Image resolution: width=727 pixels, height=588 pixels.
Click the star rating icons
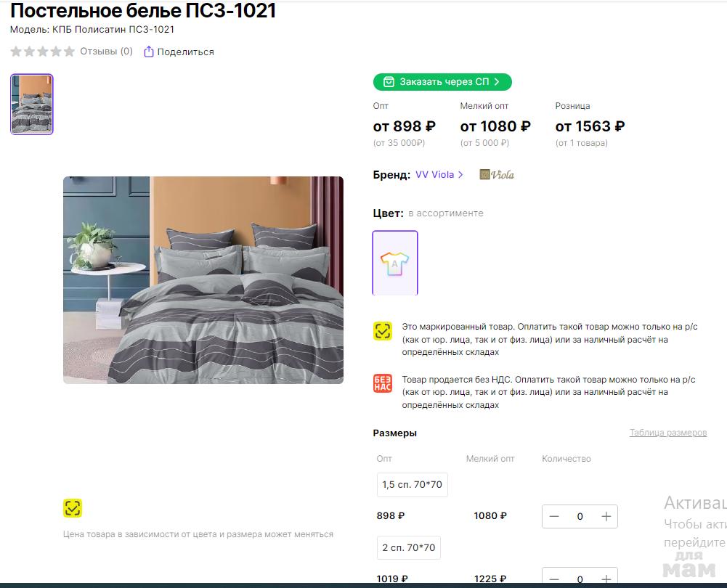click(43, 52)
